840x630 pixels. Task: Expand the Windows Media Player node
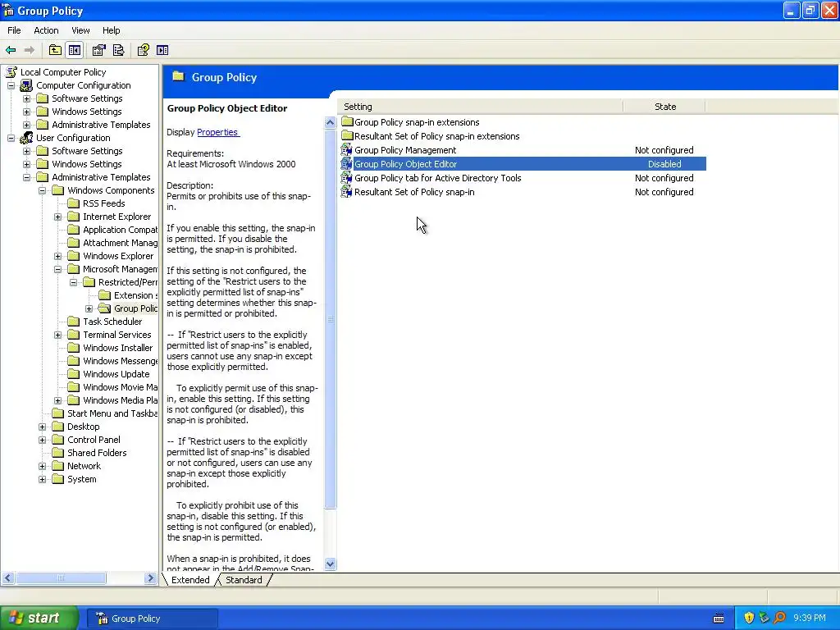(58, 400)
